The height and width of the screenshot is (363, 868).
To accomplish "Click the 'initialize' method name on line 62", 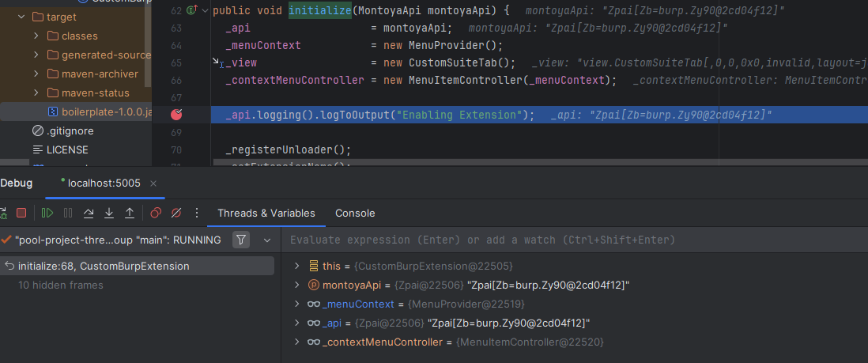I will pos(320,10).
